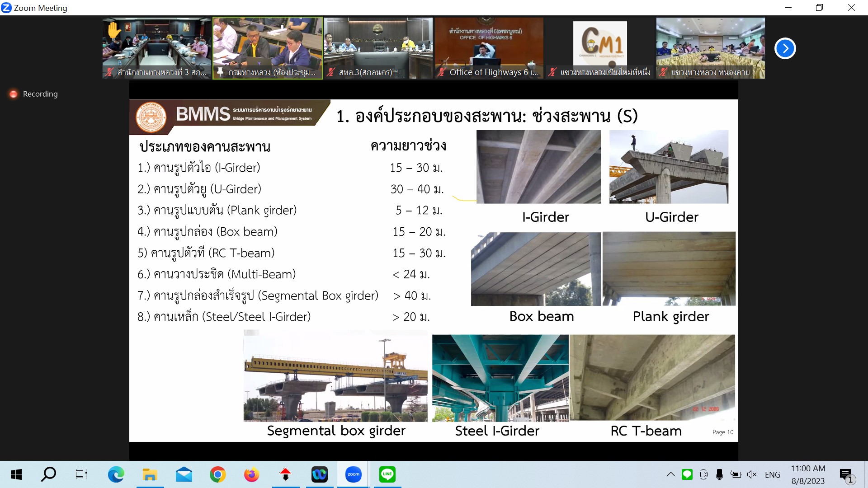This screenshot has height=488, width=868.
Task: Open Microsoft Edge from taskbar
Action: click(116, 474)
